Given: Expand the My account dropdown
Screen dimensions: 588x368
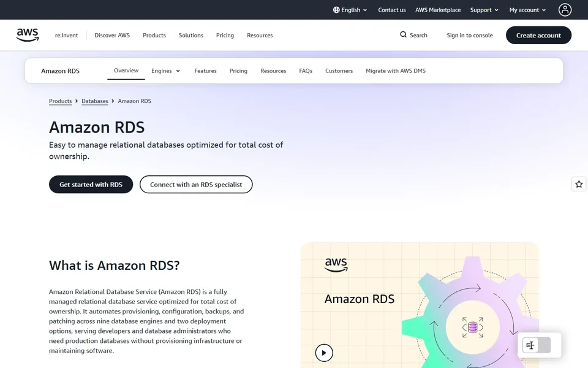Looking at the screenshot, I should 527,10.
